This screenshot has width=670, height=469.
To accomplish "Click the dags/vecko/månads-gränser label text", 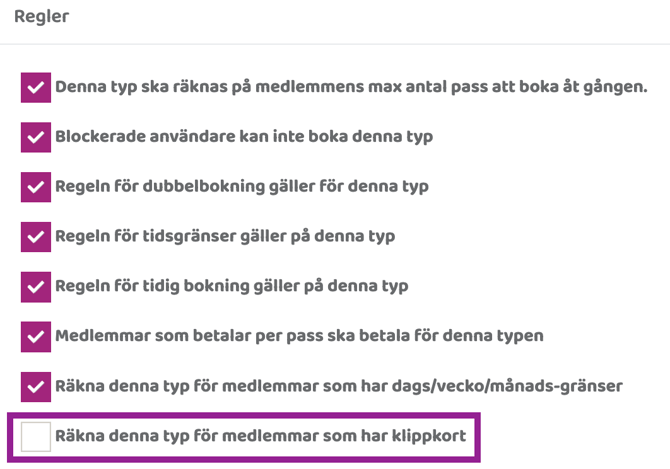I will 339,386.
